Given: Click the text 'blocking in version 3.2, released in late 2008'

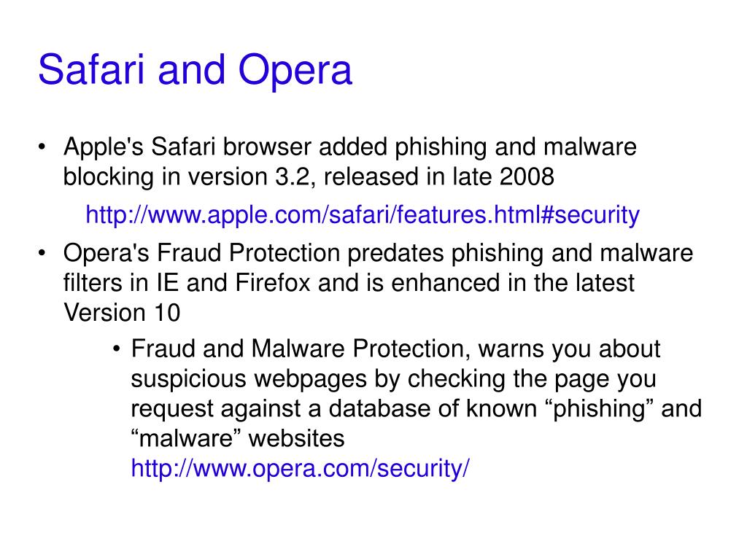Looking at the screenshot, I should (309, 176).
